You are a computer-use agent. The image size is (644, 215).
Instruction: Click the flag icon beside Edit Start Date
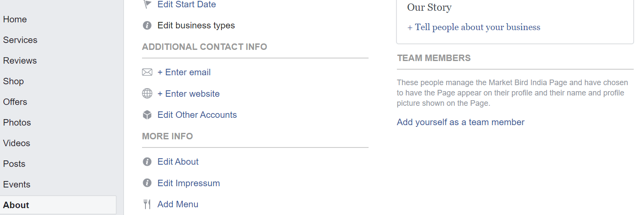[147, 4]
